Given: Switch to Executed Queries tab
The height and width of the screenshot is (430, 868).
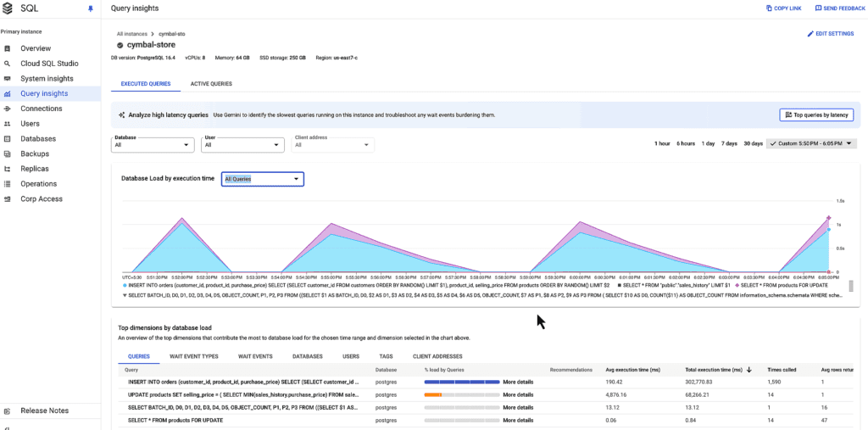Looking at the screenshot, I should point(146,84).
